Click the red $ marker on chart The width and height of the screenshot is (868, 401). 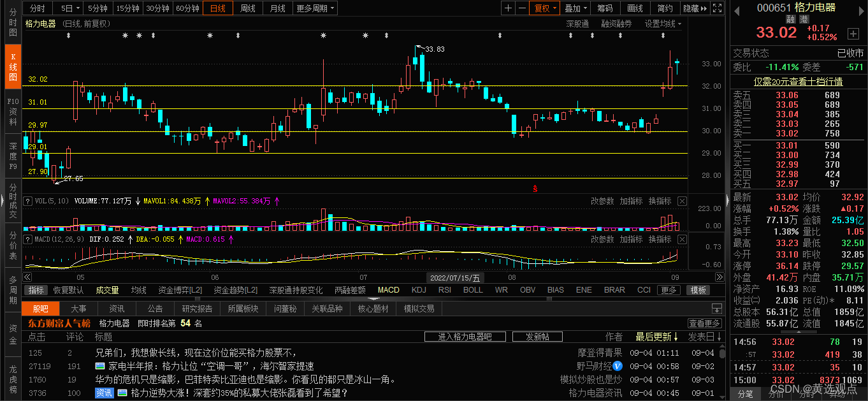click(x=535, y=189)
